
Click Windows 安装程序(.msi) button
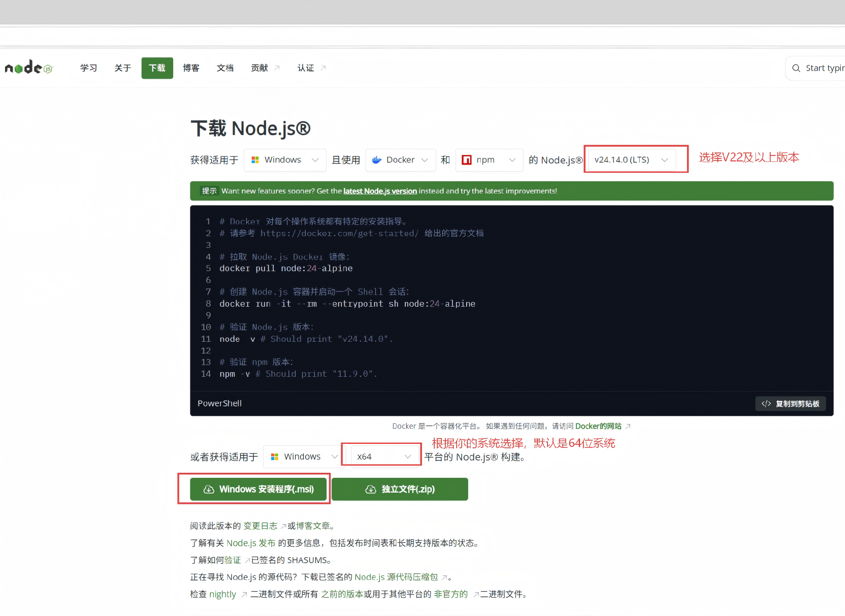tap(258, 490)
